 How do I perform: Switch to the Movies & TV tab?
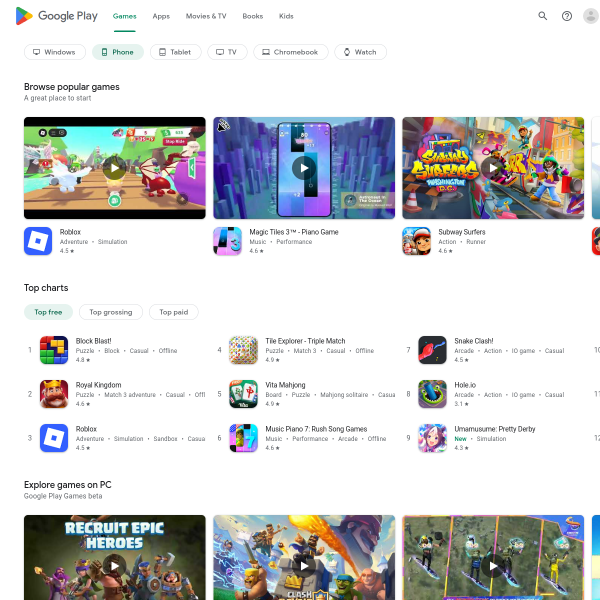206,16
